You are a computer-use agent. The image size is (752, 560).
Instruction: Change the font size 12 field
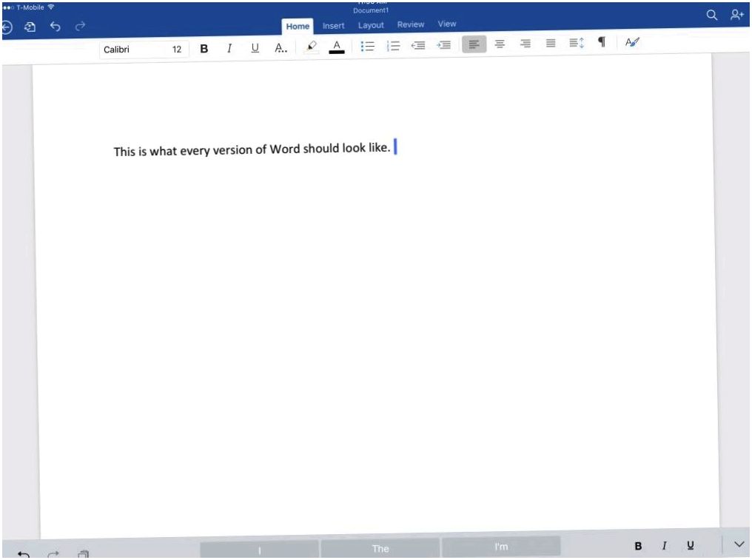tap(177, 49)
